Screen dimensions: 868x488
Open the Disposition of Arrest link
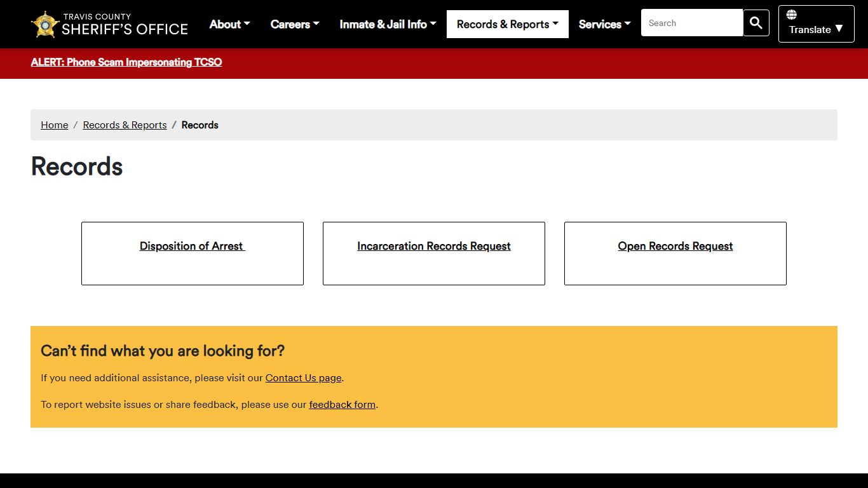pyautogui.click(x=192, y=246)
